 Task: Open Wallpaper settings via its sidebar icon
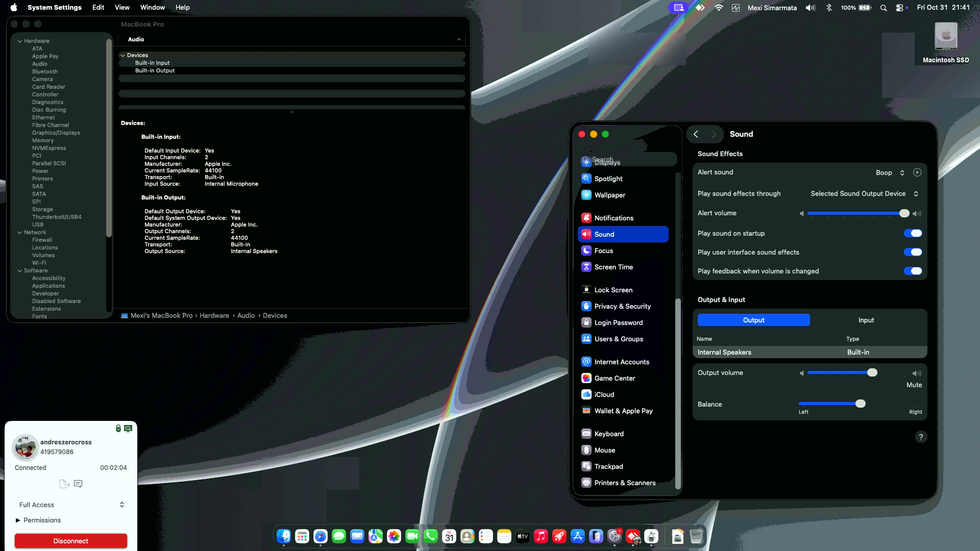pos(586,195)
